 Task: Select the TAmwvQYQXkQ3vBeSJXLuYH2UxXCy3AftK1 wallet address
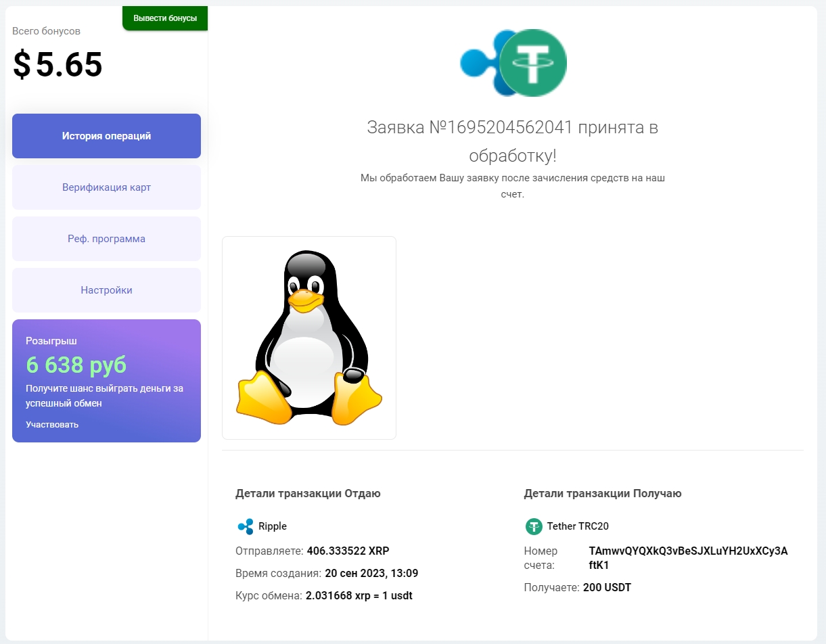click(688, 557)
